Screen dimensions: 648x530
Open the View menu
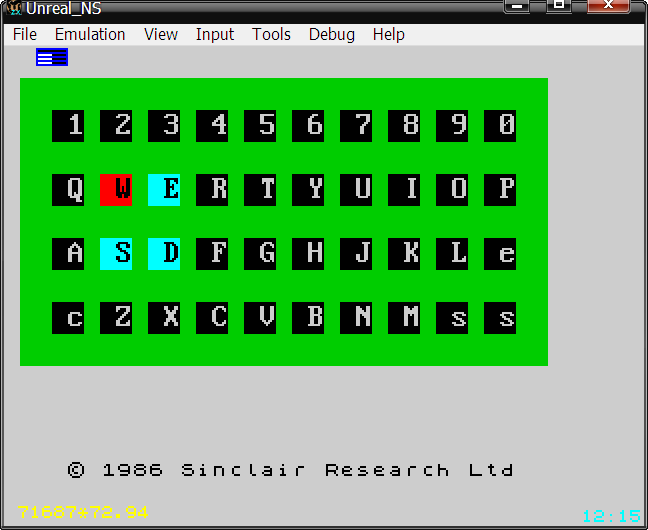point(161,34)
